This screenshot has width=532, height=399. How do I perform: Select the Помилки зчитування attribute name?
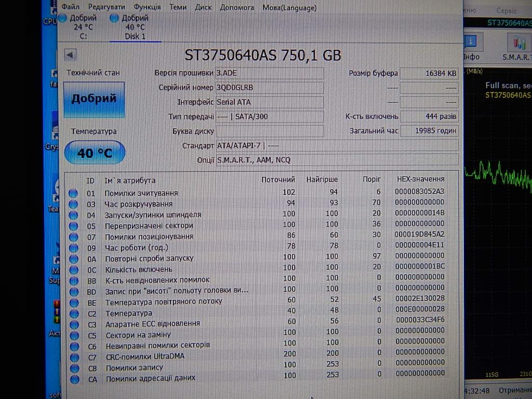click(x=141, y=193)
